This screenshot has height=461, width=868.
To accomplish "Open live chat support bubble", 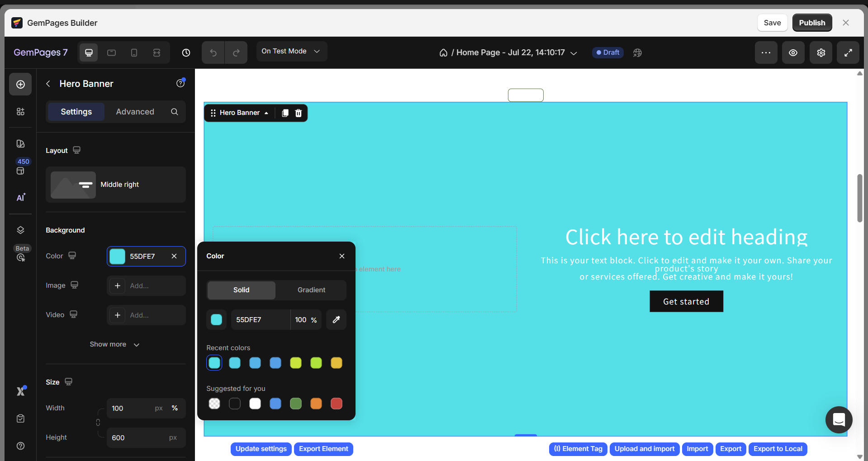I will [x=839, y=419].
